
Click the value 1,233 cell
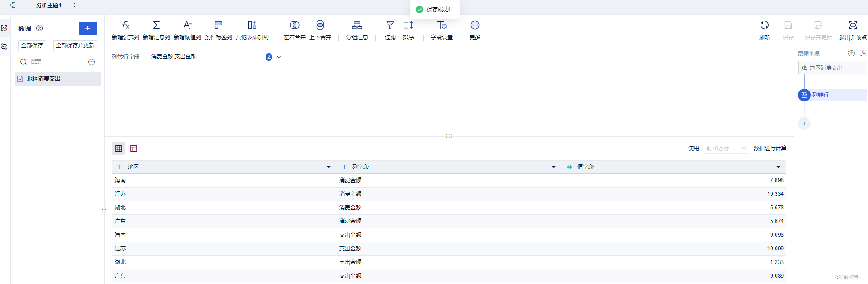(674, 262)
